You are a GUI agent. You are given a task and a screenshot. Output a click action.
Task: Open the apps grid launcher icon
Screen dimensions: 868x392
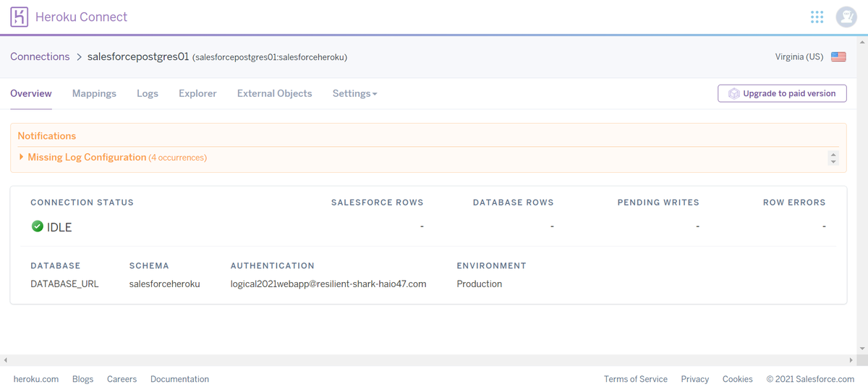click(x=817, y=17)
